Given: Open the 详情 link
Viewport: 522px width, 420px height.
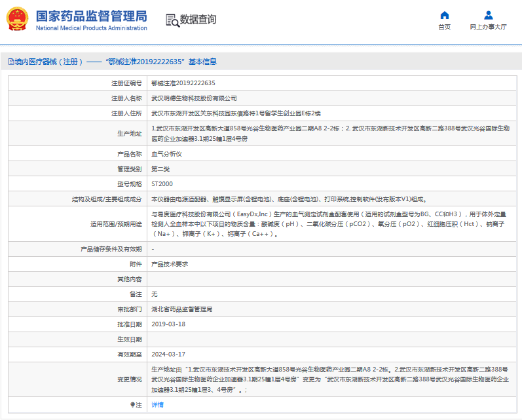Looking at the screenshot, I should (x=157, y=405).
